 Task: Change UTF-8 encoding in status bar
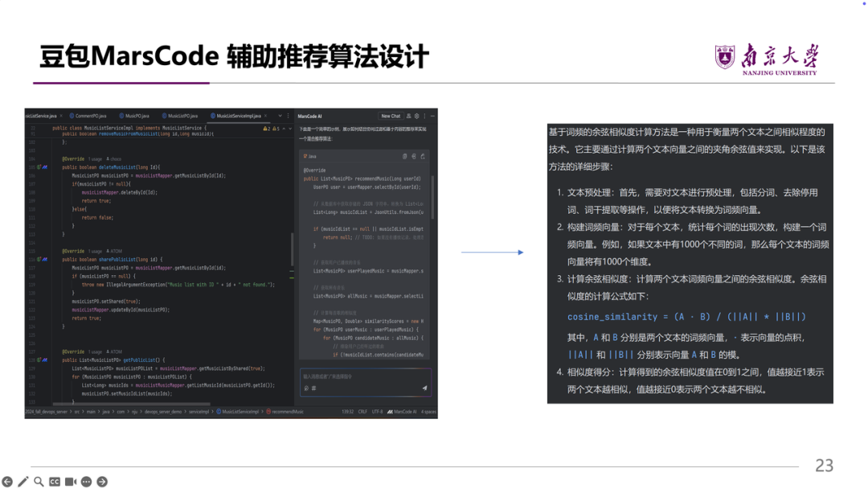[x=378, y=412]
